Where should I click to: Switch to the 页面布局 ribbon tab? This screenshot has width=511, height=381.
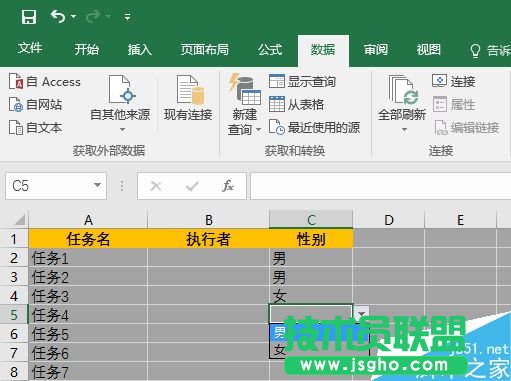[205, 49]
